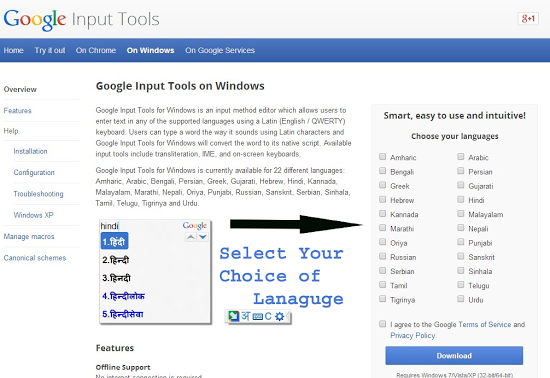
Task: Click the Offline Support subheading
Action: 123,367
